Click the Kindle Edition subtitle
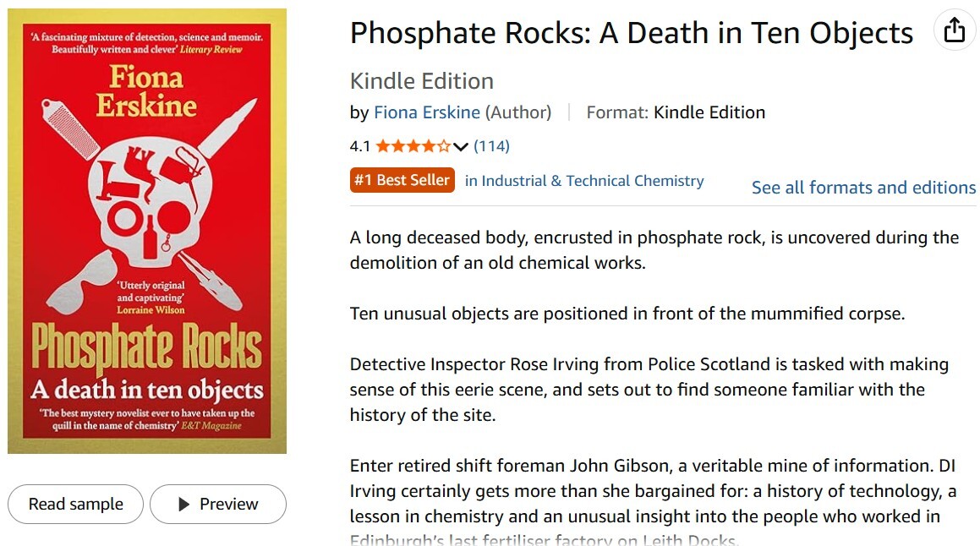This screenshot has height=546, width=980. (422, 81)
